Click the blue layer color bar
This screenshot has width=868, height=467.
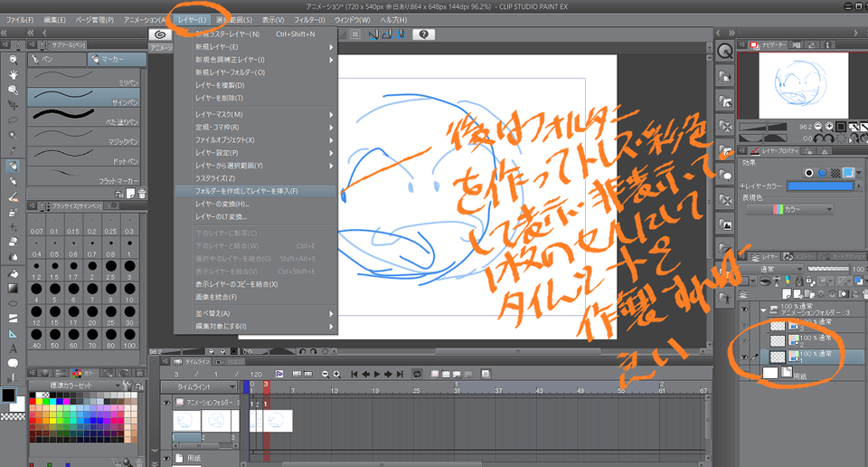(823, 185)
